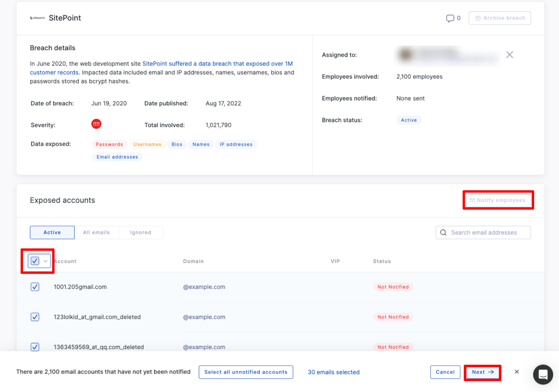
Task: Dismiss the notification bar with the X
Action: [516, 371]
